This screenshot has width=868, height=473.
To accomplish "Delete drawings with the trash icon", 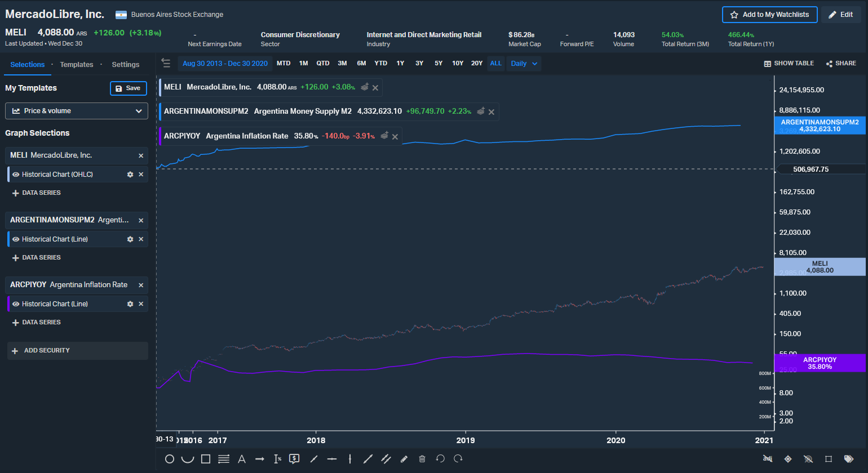I will tap(422, 459).
